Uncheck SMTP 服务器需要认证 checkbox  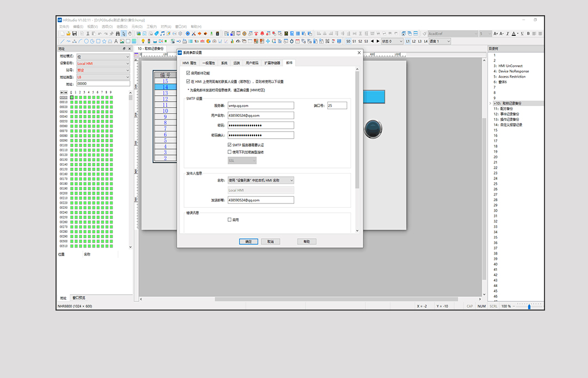coord(229,145)
